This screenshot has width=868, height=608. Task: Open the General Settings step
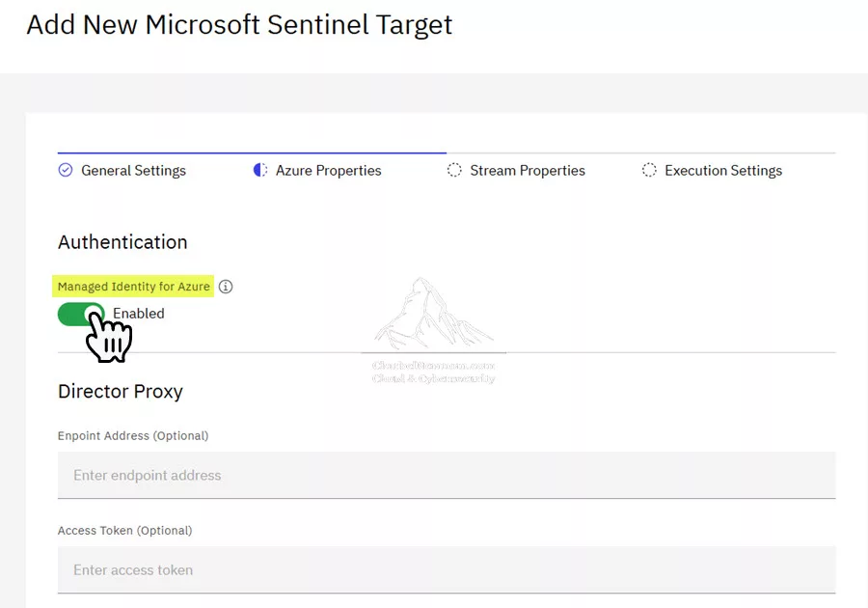pyautogui.click(x=133, y=171)
